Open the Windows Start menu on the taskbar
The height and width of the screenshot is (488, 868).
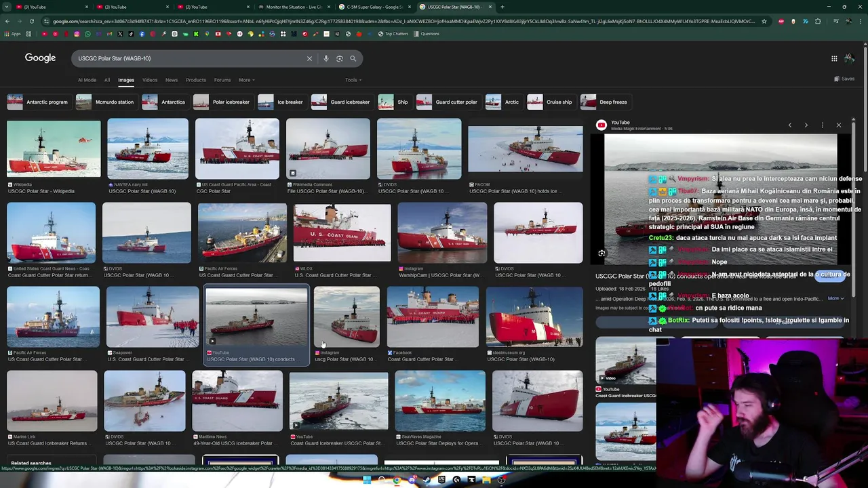(367, 480)
